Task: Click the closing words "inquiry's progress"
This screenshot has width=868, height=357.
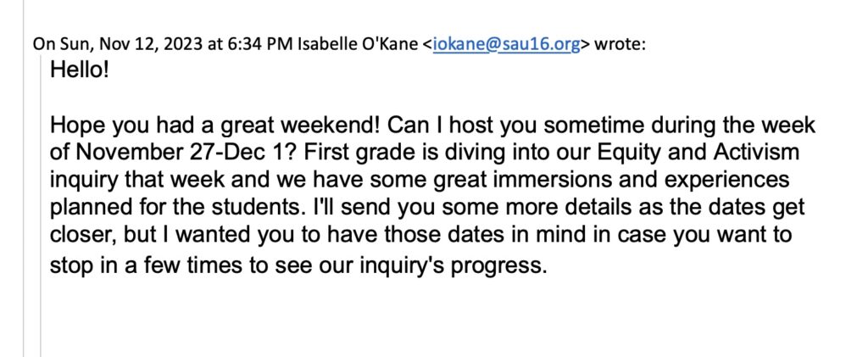Action: [464, 265]
